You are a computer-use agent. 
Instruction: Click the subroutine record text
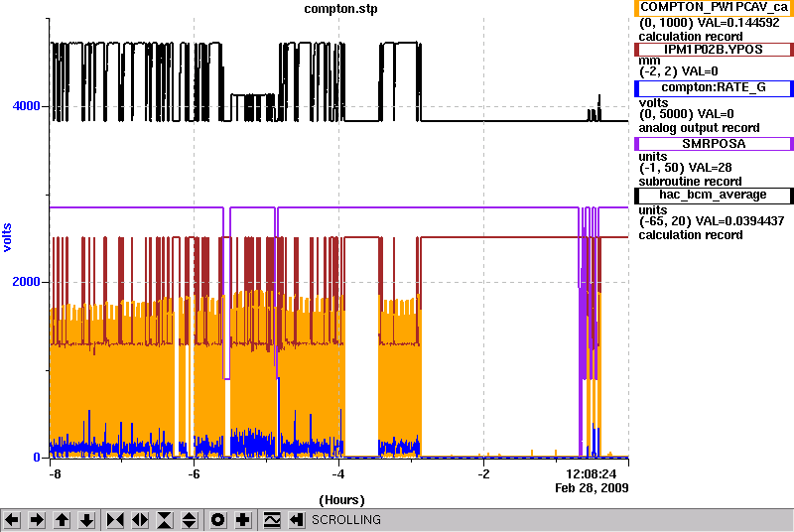point(690,182)
